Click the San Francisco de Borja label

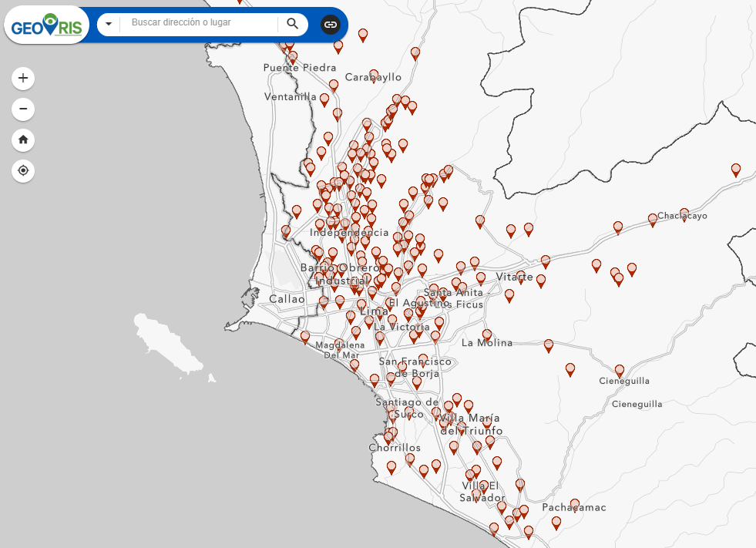[415, 367]
